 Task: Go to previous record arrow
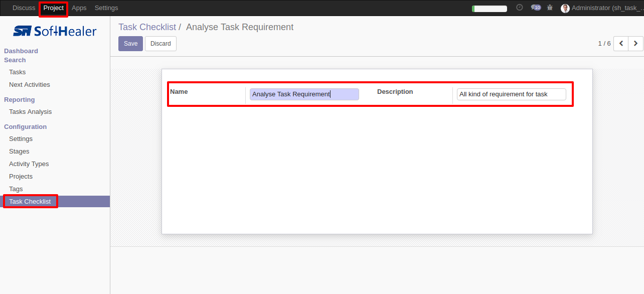621,44
